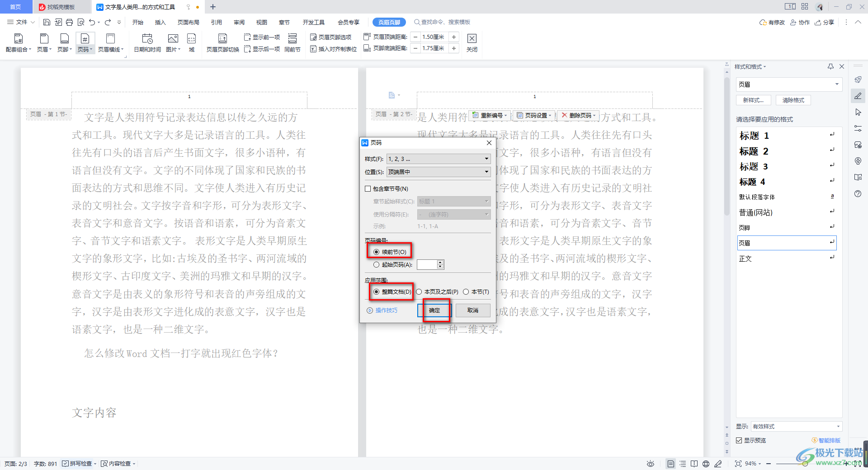Screen dimensions: 868x470
Task: Open 显示 有效样式 dropdown
Action: click(796, 427)
